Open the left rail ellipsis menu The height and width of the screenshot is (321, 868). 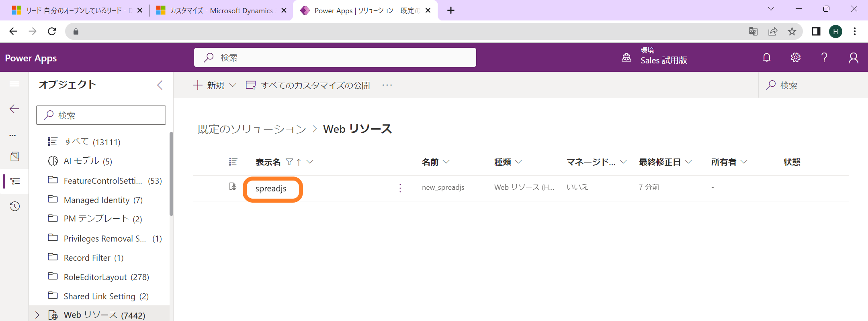coord(13,135)
